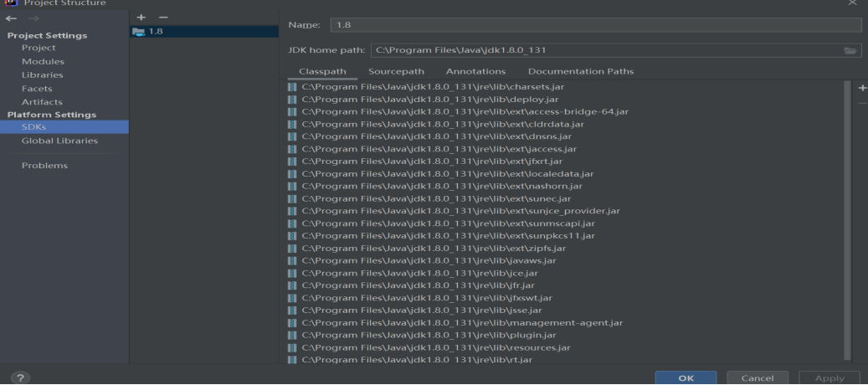868x385 pixels.
Task: Open the Annotations tab
Action: (475, 71)
